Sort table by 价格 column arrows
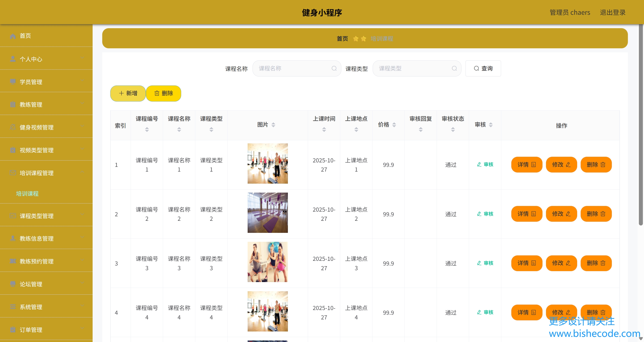Image resolution: width=644 pixels, height=342 pixels. pyautogui.click(x=394, y=125)
